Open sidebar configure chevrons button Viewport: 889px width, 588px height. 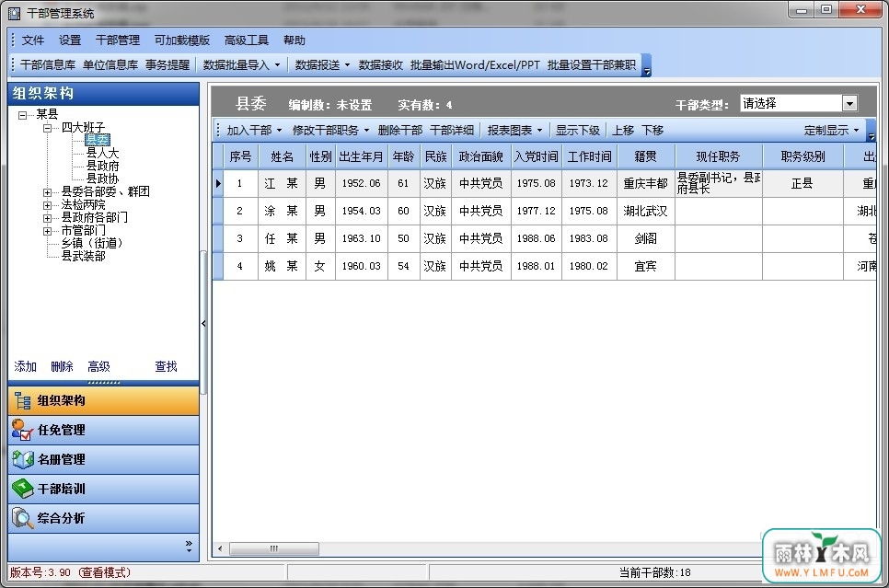point(189,547)
